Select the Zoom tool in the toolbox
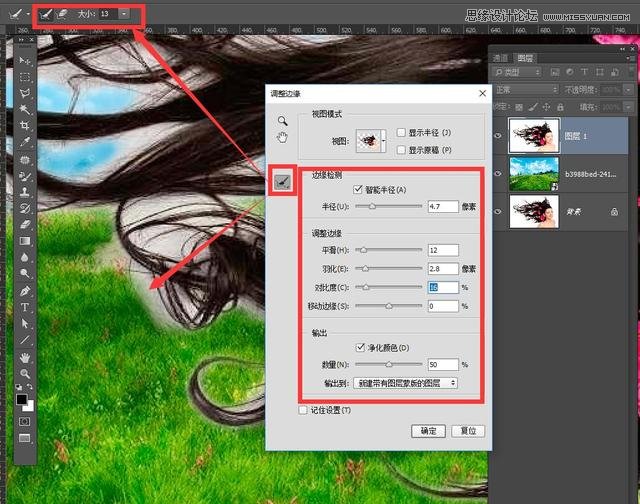The width and height of the screenshot is (640, 504). tap(25, 373)
